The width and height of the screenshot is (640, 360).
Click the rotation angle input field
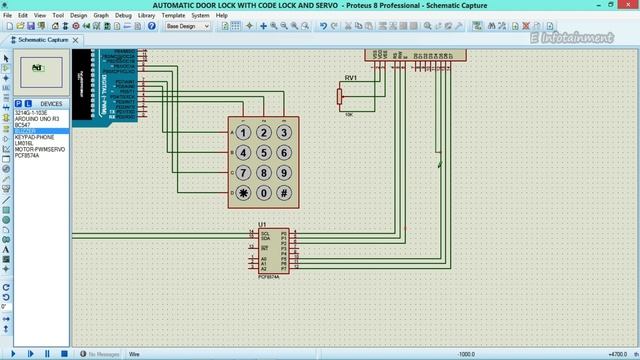pos(6,307)
